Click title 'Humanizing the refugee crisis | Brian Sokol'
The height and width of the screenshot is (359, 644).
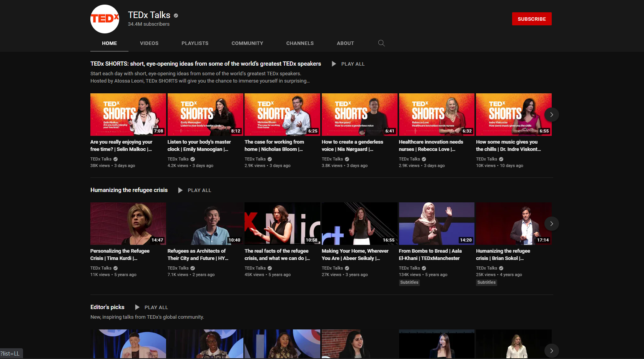(x=503, y=255)
